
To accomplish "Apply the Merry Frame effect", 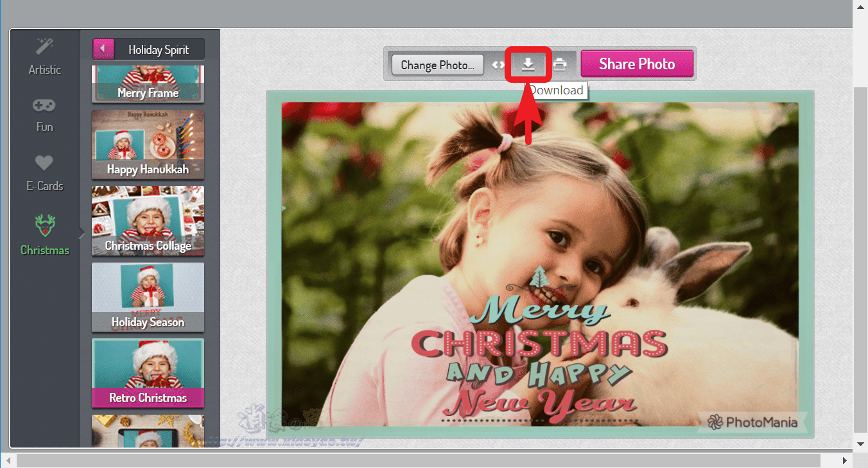I will (x=148, y=83).
